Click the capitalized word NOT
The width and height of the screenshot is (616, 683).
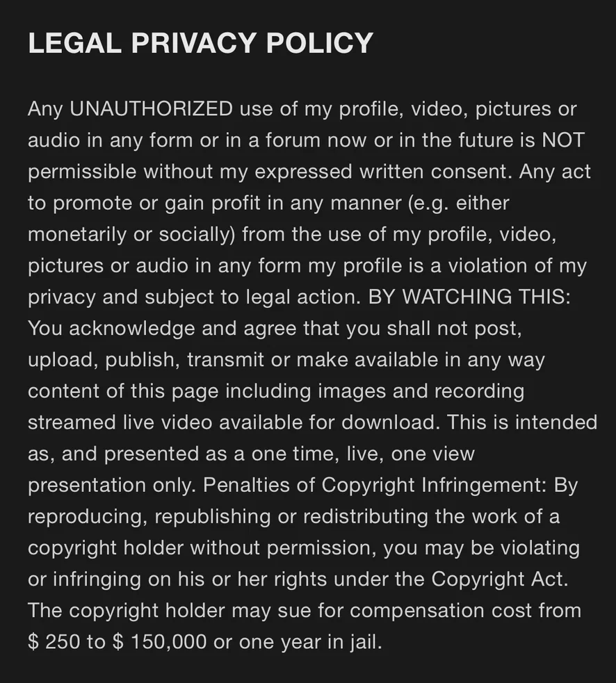pyautogui.click(x=564, y=140)
